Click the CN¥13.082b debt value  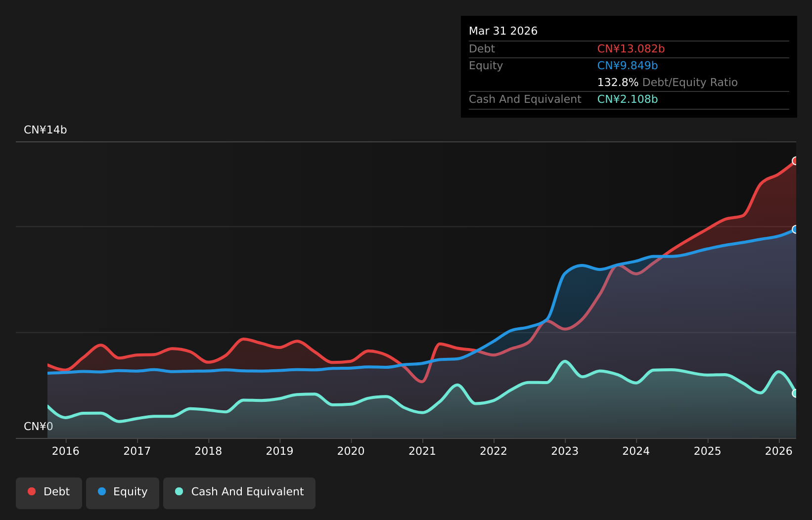(x=631, y=49)
